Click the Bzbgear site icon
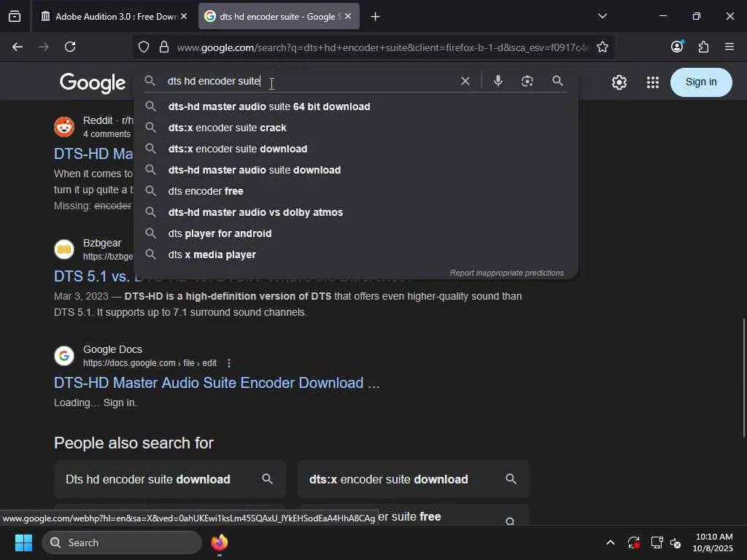 coord(64,249)
